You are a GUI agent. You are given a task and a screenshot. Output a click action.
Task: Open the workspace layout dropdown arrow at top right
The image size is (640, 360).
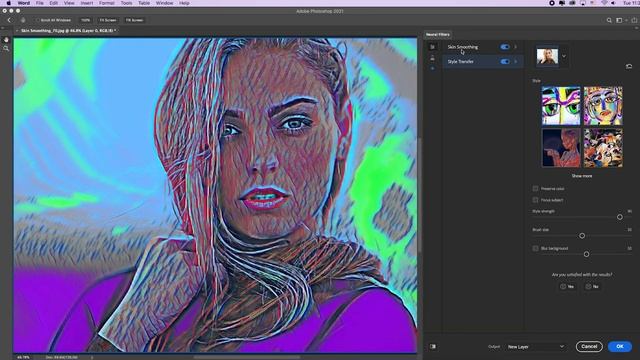(x=626, y=20)
